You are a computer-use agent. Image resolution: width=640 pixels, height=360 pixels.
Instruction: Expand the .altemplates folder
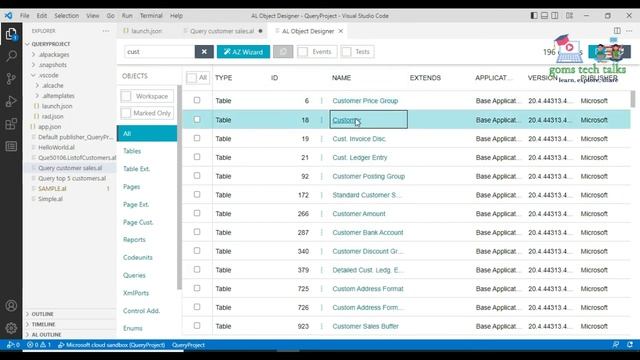[37, 96]
